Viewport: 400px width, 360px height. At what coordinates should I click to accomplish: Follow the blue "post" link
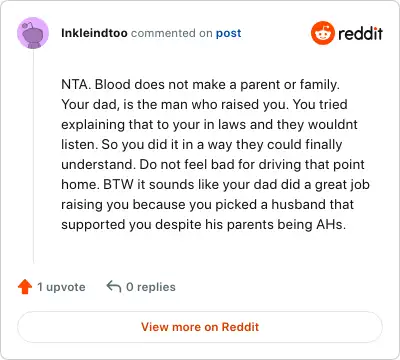pyautogui.click(x=228, y=33)
